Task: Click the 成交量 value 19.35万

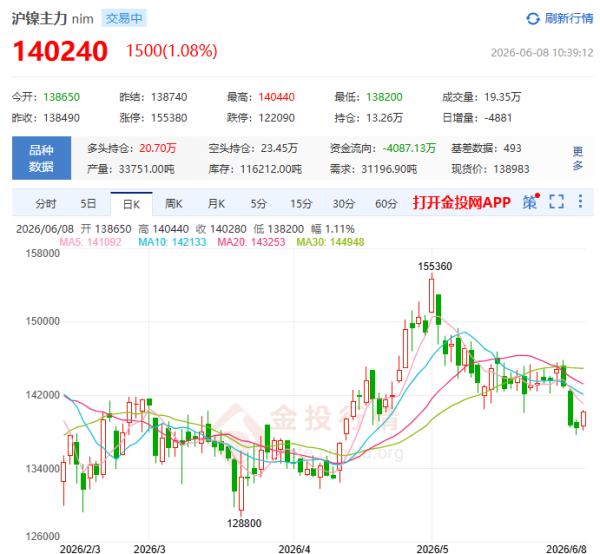Action: 502,97
